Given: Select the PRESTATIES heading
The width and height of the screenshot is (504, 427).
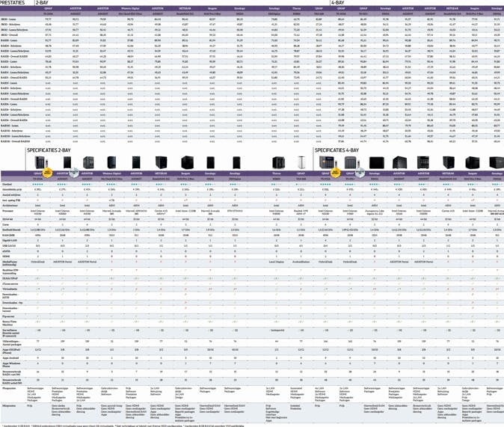Looking at the screenshot, I should [12, 2].
